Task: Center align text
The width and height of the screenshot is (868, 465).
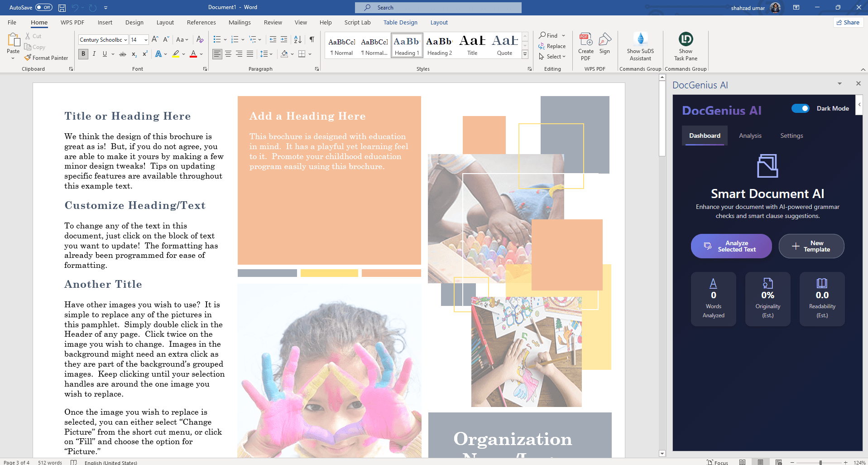Action: pyautogui.click(x=228, y=54)
